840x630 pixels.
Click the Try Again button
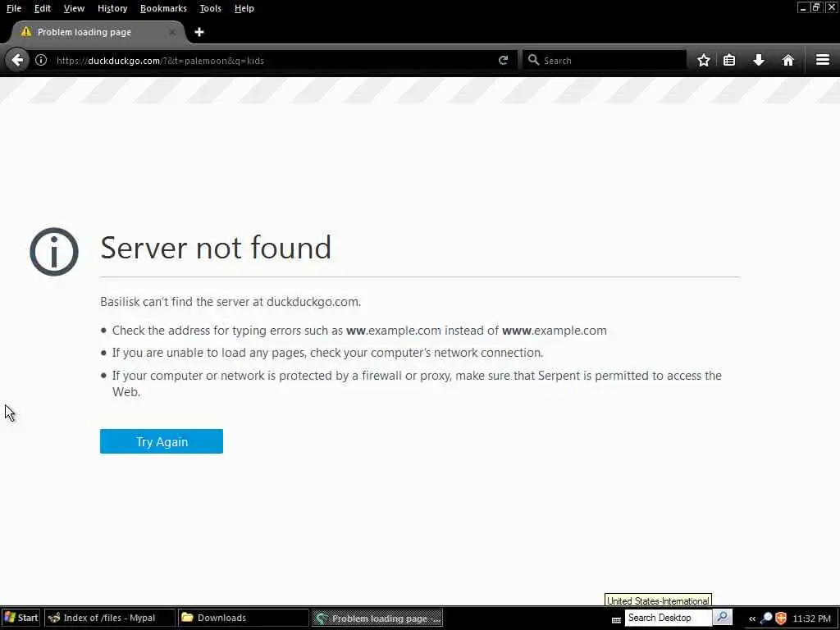pos(162,441)
